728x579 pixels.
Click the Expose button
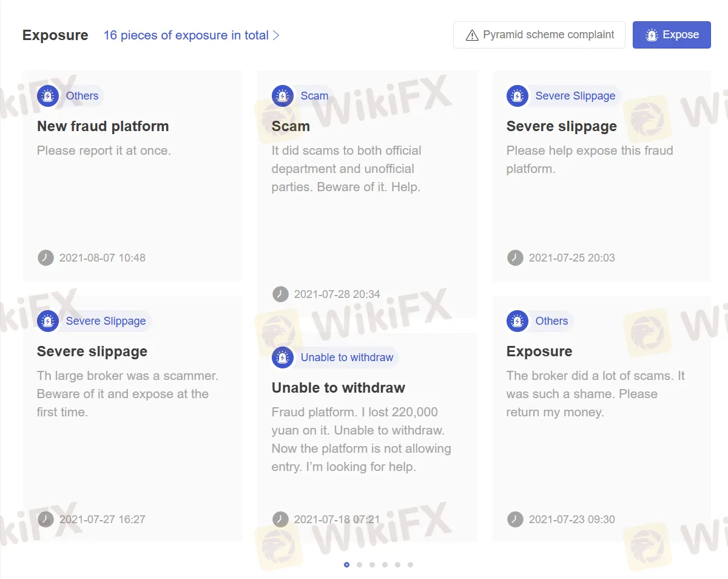(672, 35)
